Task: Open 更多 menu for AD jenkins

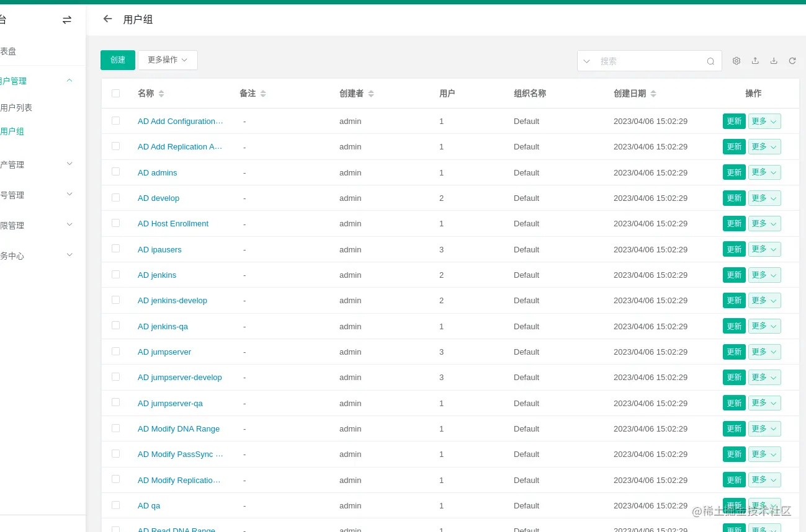Action: click(x=764, y=275)
